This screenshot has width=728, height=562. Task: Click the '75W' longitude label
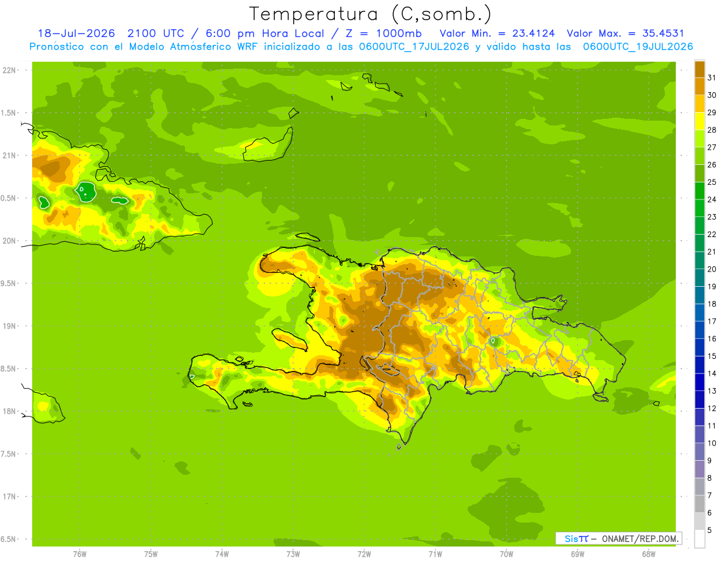(x=150, y=554)
